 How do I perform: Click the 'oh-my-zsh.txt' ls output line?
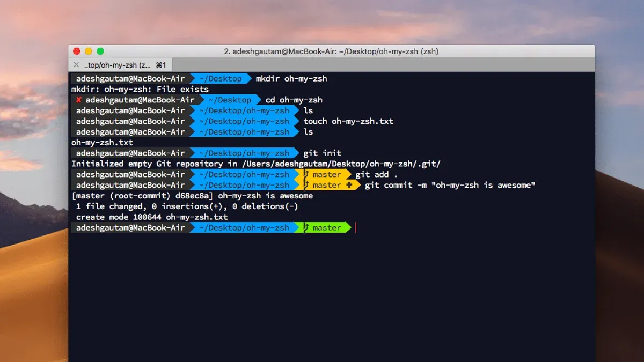coord(102,143)
